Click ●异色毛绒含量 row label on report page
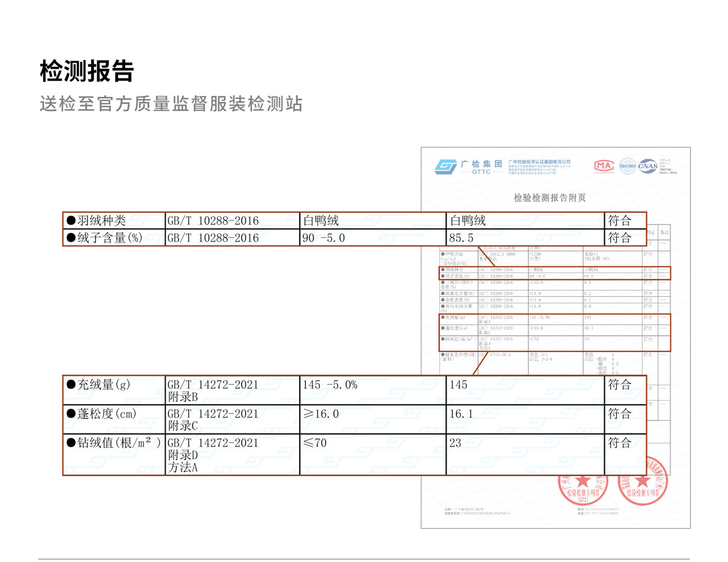Screen dimensions: 728x562 pyautogui.click(x=457, y=309)
